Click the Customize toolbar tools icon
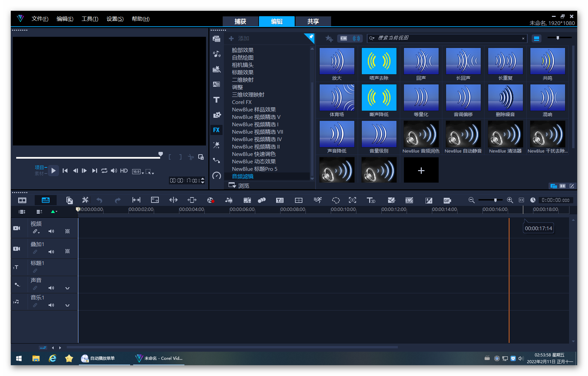 pyautogui.click(x=85, y=200)
